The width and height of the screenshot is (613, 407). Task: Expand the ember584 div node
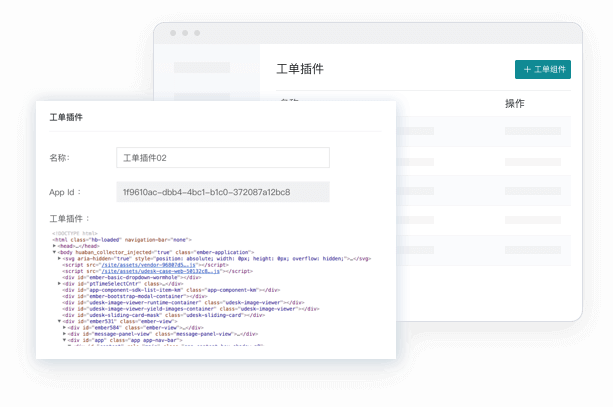click(x=64, y=327)
